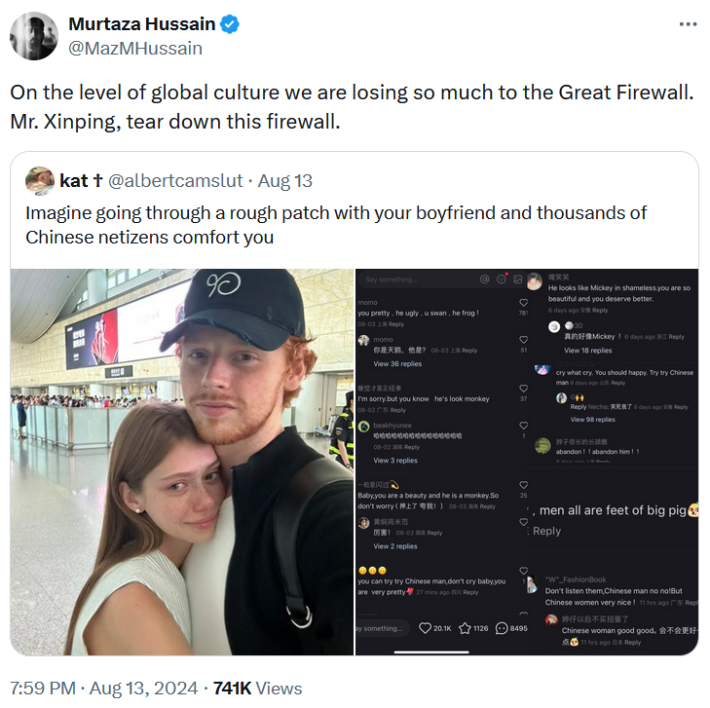Open the tweet's more options menu

coord(687,24)
